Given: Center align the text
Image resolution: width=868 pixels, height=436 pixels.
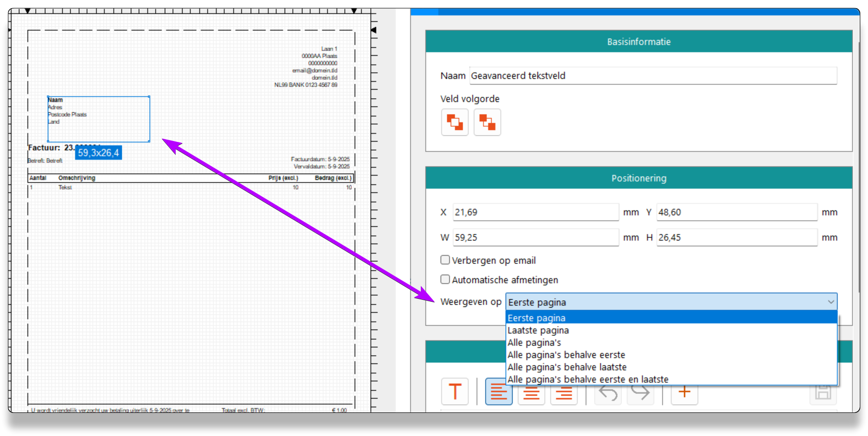Looking at the screenshot, I should [531, 392].
